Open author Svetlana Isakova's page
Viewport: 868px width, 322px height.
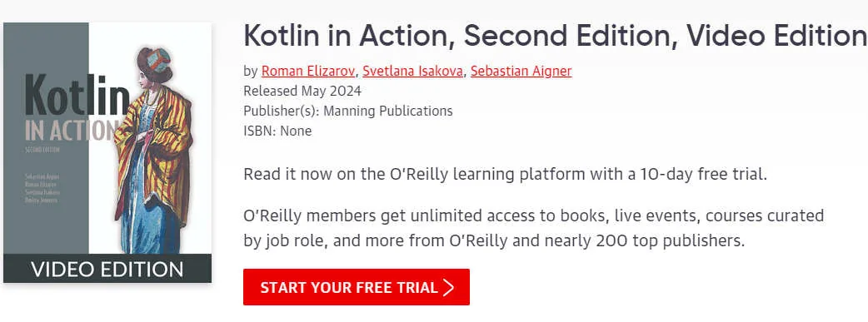[412, 71]
